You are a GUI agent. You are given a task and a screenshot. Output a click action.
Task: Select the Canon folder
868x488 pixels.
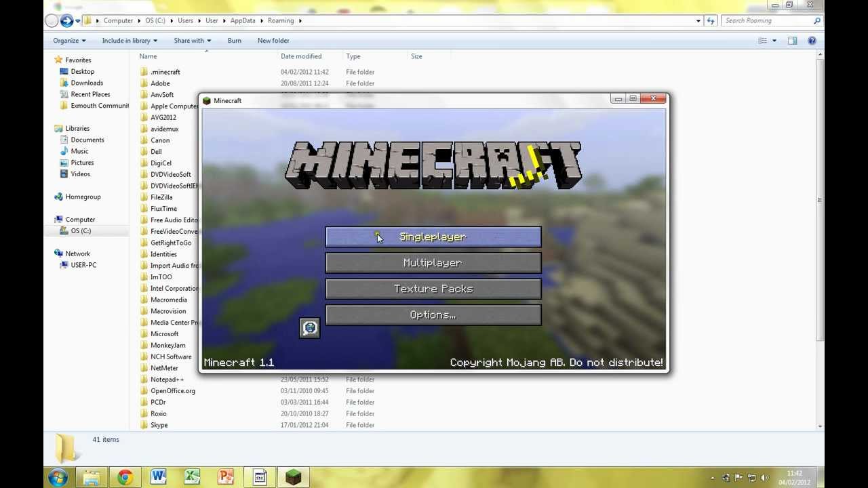160,140
